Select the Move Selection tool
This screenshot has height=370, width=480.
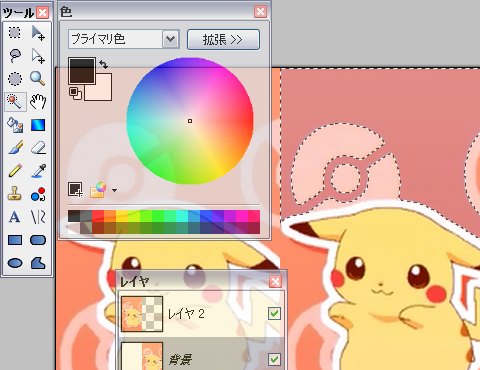[38, 56]
